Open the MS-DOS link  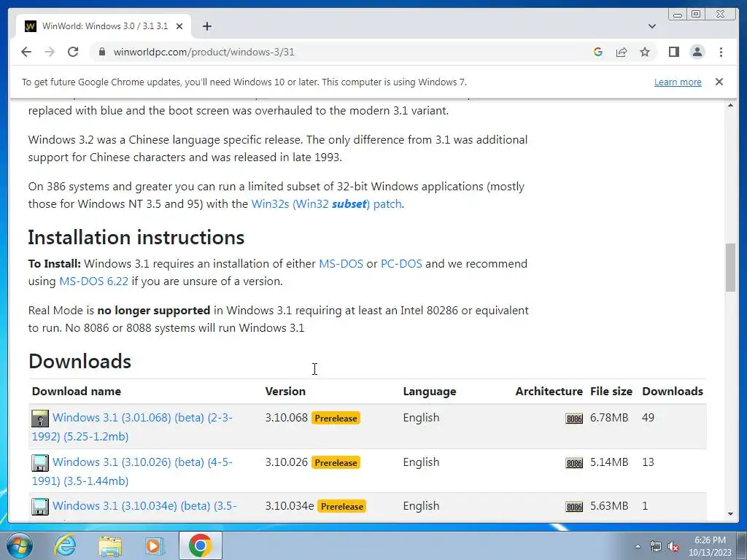point(341,264)
